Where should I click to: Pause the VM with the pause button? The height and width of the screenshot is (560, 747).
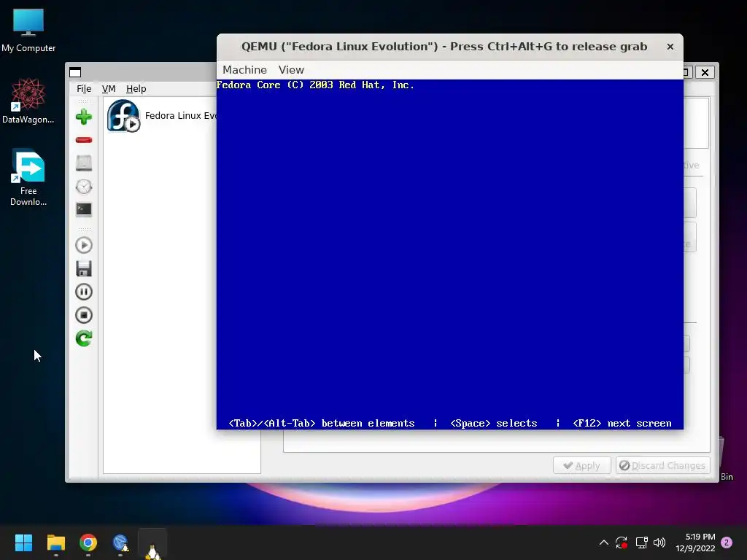pyautogui.click(x=84, y=292)
